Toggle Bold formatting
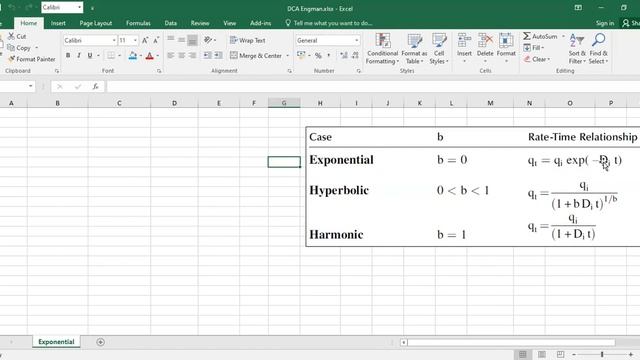 [68, 56]
